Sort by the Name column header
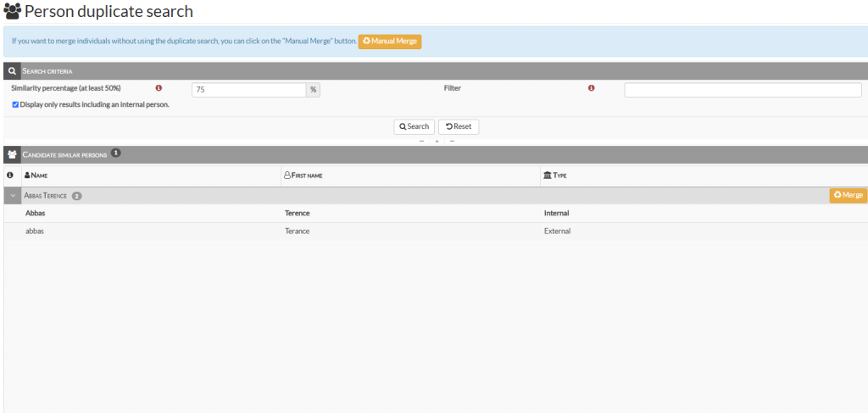This screenshot has height=413, width=868. tap(38, 176)
